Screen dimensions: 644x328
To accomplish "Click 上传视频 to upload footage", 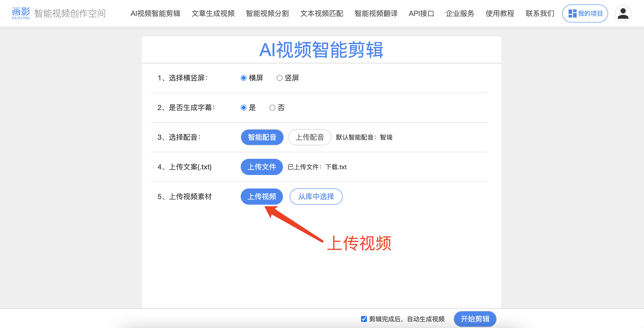I will [x=262, y=196].
